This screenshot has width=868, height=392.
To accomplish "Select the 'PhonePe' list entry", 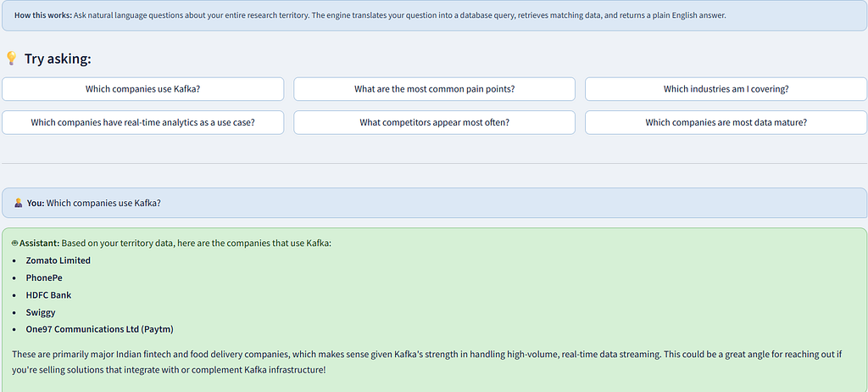I will pyautogui.click(x=44, y=277).
